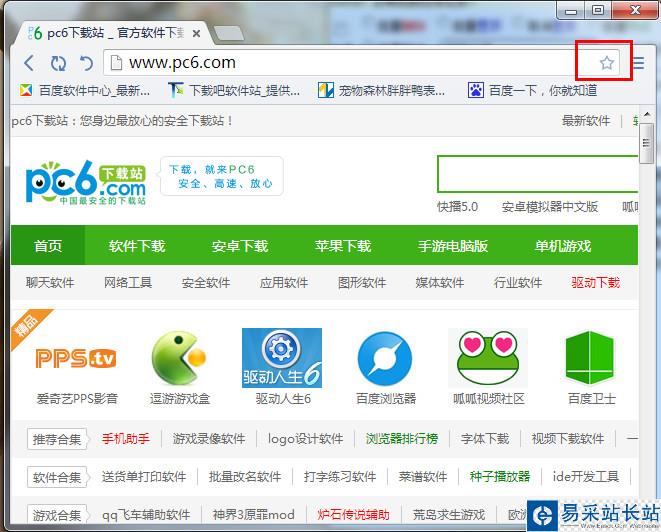Open the browser hamburger menu
This screenshot has width=661, height=532.
(x=639, y=63)
